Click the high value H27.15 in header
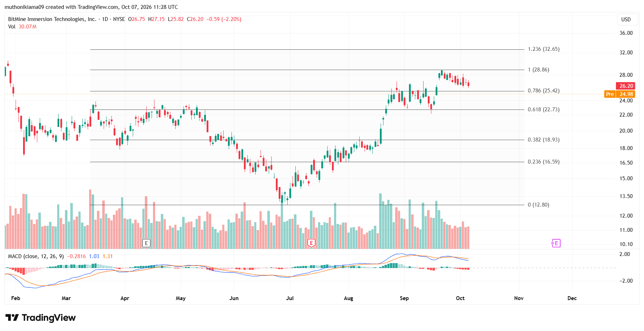The image size is (644, 331). [157, 19]
